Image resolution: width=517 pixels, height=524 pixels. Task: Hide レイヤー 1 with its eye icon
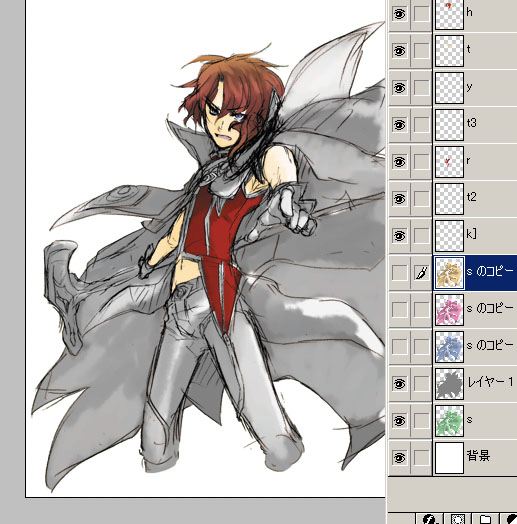[399, 384]
